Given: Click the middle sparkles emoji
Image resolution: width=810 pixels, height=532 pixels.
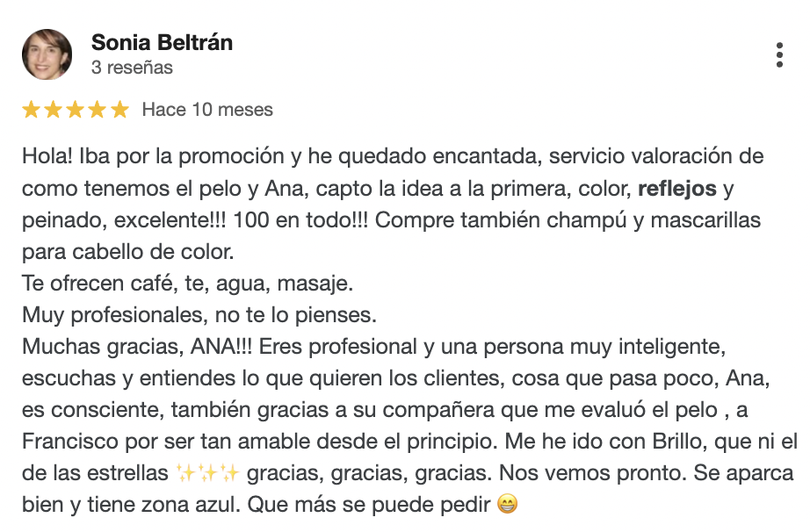Looking at the screenshot, I should pyautogui.click(x=207, y=474).
